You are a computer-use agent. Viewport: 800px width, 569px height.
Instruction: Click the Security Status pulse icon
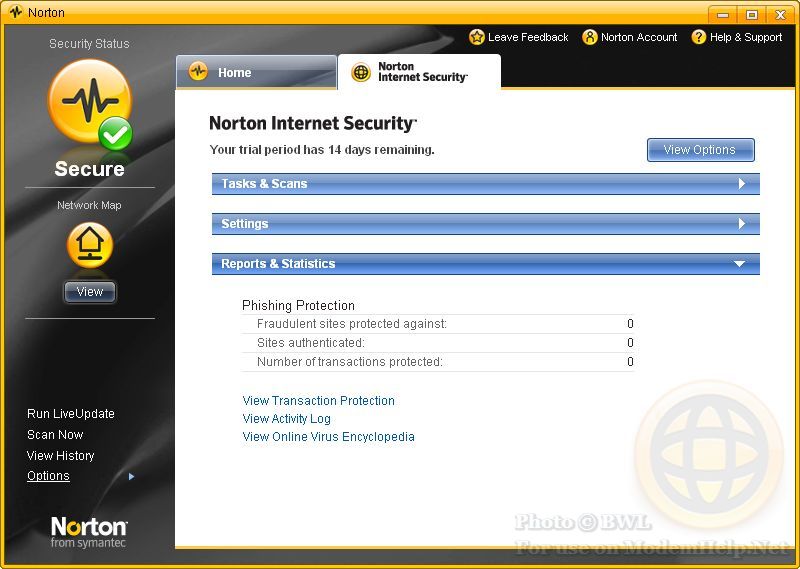(90, 104)
